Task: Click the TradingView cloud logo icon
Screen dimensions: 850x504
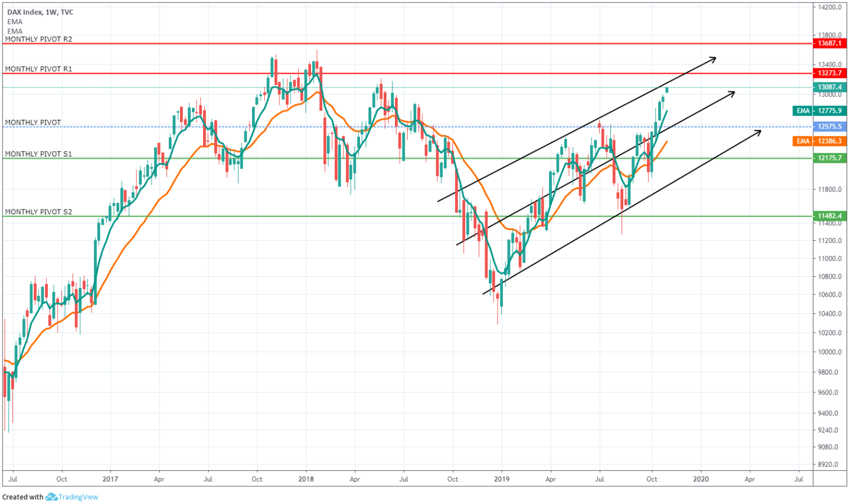Action: 51,497
